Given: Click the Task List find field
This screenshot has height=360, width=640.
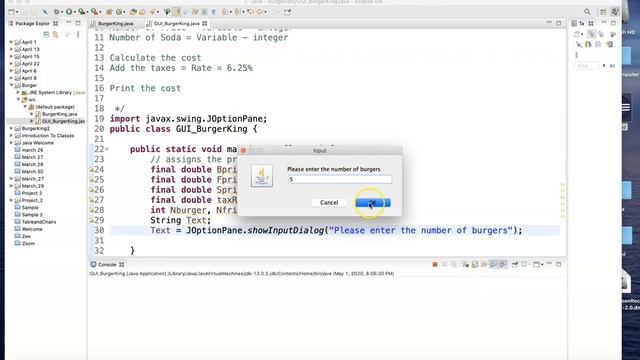Looking at the screenshot, I should (587, 66).
